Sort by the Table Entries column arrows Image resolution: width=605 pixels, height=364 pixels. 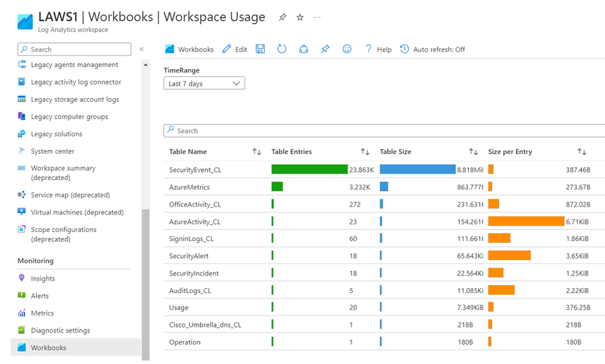coord(365,151)
